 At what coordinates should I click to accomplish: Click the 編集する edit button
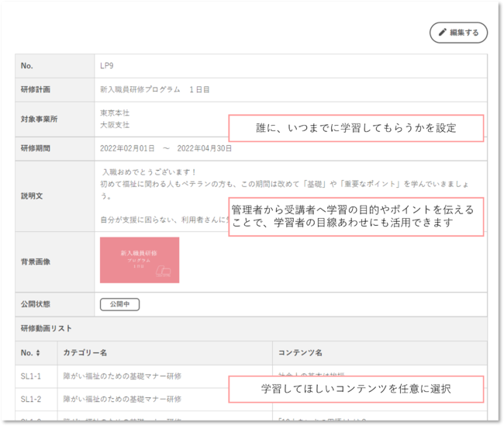(x=458, y=33)
